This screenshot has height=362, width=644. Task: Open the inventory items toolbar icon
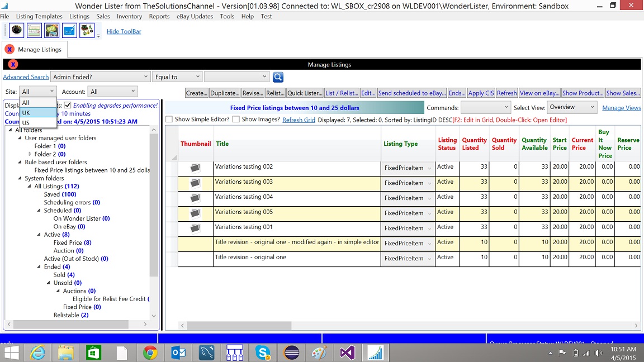click(x=87, y=30)
